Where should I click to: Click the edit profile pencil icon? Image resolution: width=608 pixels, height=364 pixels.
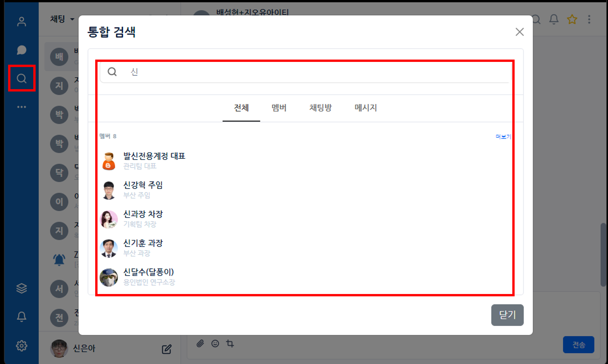[x=167, y=349]
